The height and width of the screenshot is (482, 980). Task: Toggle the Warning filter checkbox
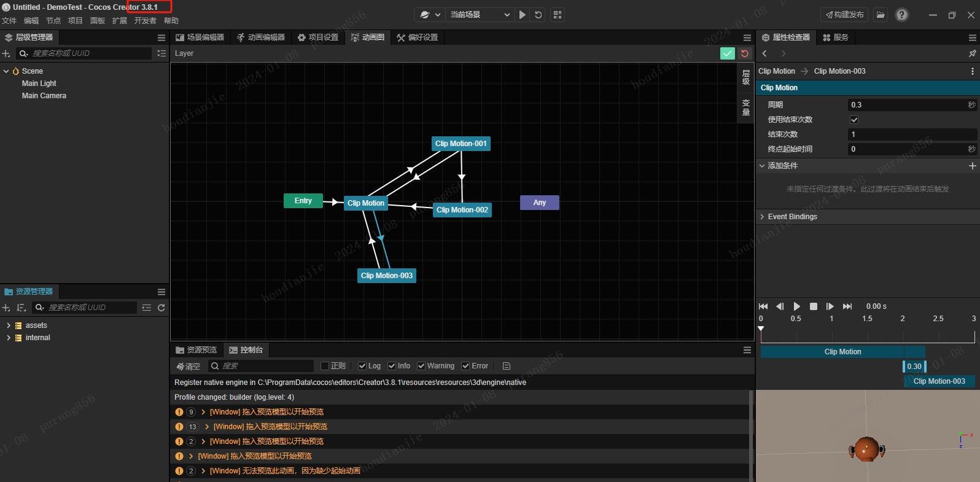[x=421, y=366]
